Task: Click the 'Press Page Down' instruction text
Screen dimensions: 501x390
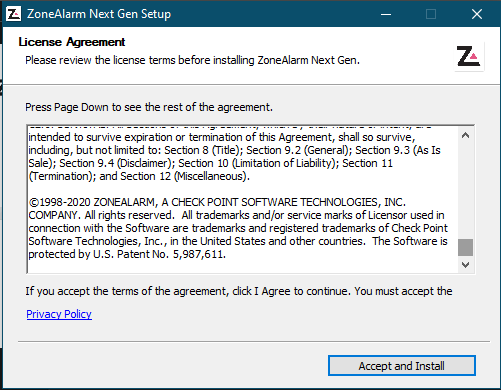Action: coord(149,107)
